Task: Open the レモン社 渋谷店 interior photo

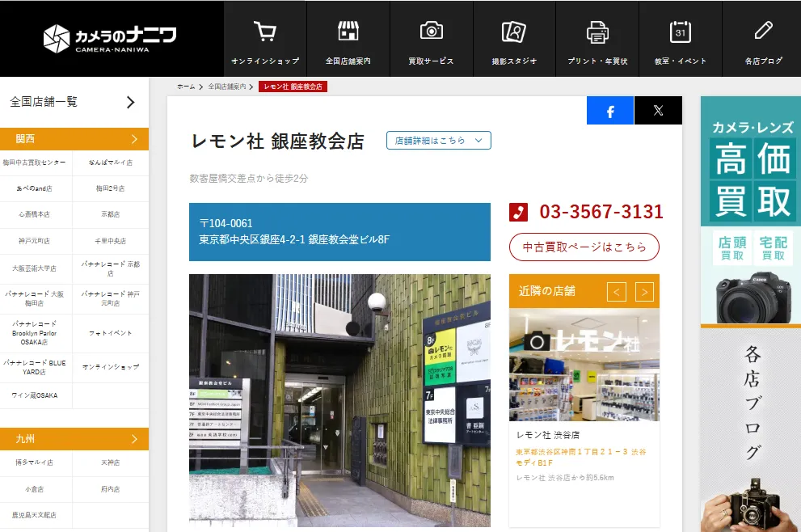Action: [584, 365]
